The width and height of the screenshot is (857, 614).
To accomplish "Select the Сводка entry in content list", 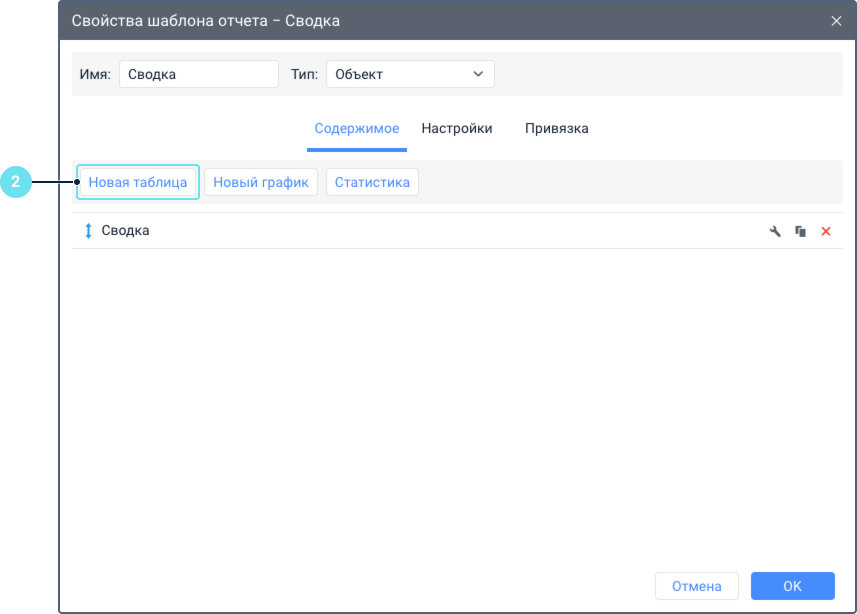I will click(126, 231).
